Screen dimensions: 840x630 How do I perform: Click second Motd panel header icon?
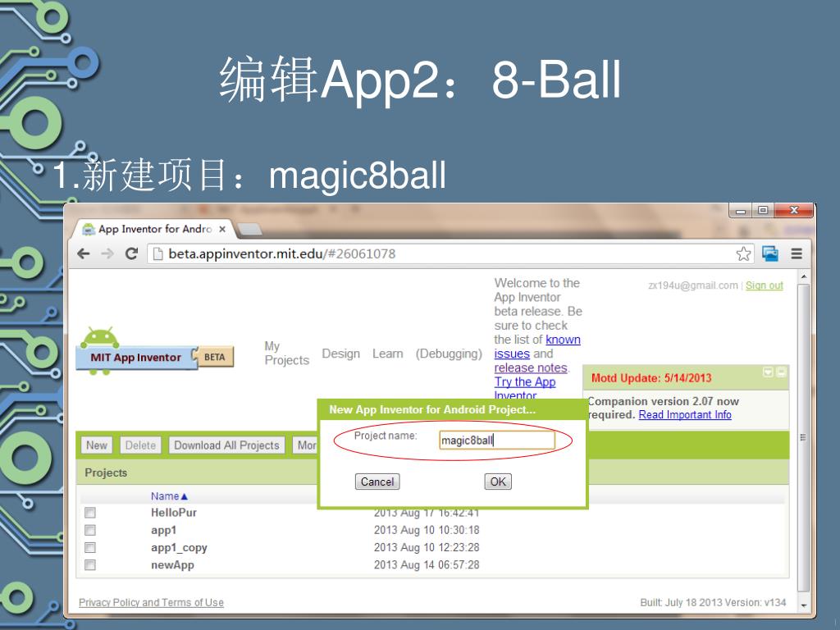pyautogui.click(x=781, y=372)
